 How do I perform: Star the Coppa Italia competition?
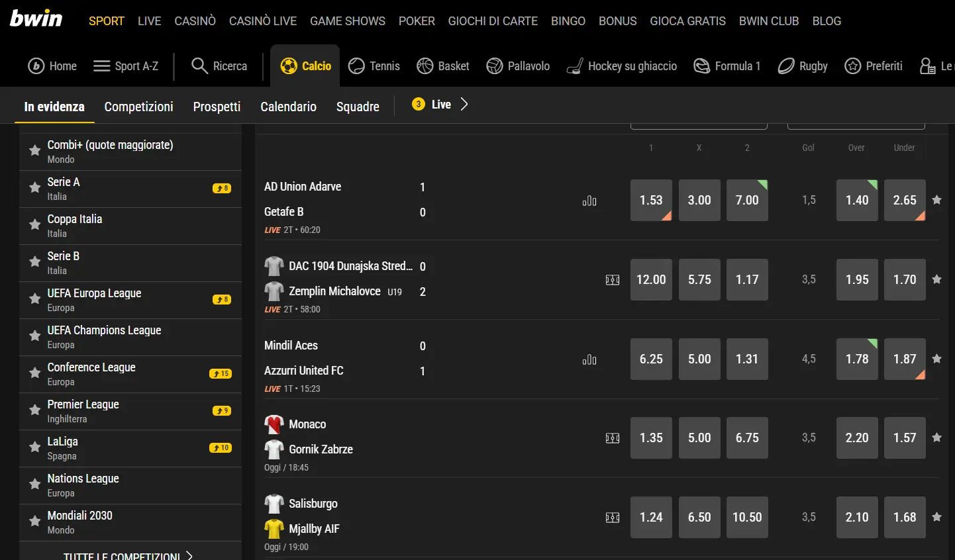coord(35,225)
